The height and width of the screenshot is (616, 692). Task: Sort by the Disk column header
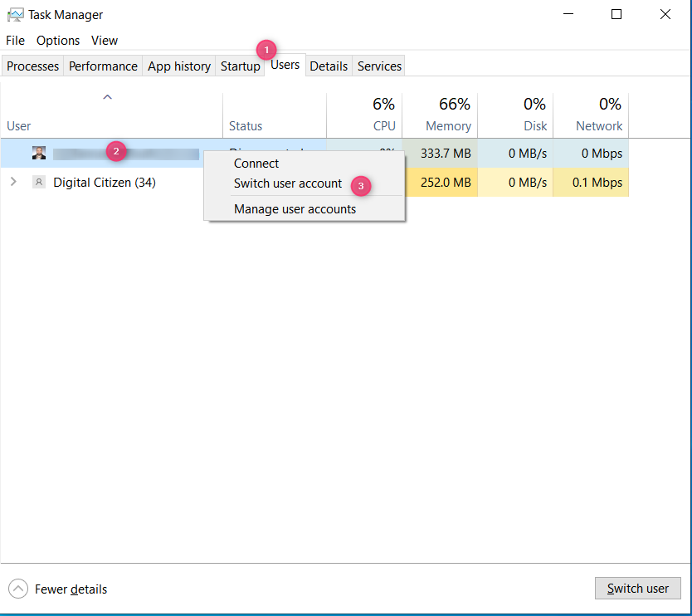pos(515,115)
